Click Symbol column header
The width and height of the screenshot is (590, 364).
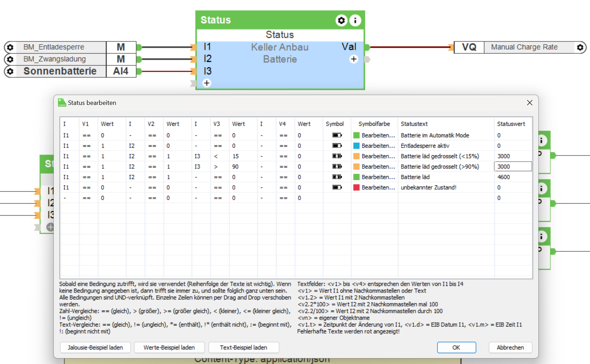coord(335,124)
